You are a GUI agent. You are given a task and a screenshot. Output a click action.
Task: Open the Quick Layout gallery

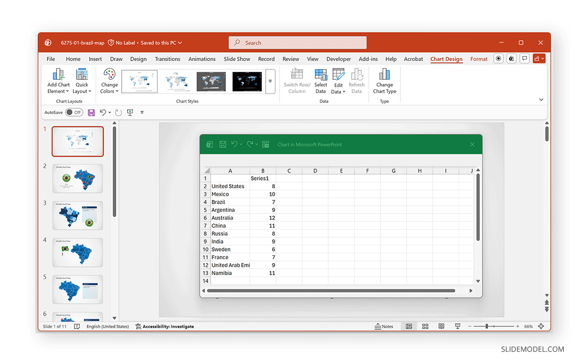pyautogui.click(x=82, y=81)
